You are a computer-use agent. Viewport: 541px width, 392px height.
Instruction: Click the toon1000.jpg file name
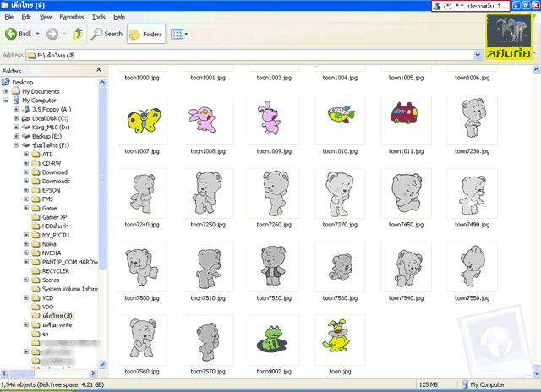pyautogui.click(x=142, y=78)
